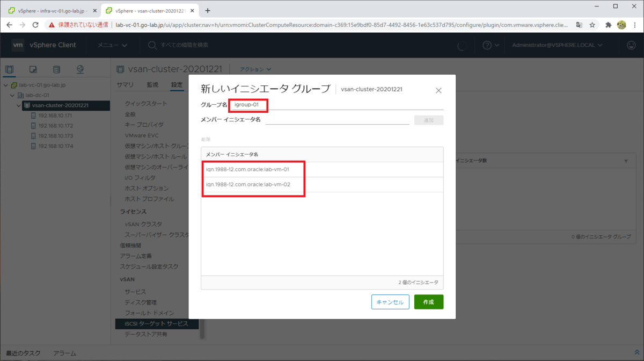This screenshot has height=361, width=644.
Task: Click the global search field
Action: [x=185, y=45]
